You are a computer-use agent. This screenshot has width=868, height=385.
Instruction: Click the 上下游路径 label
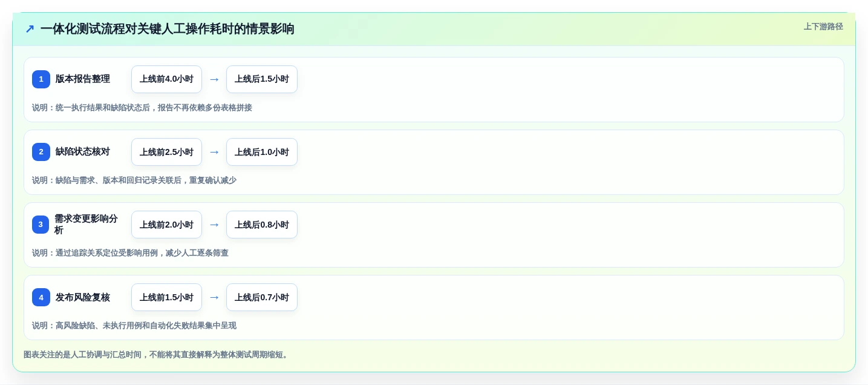pyautogui.click(x=823, y=27)
